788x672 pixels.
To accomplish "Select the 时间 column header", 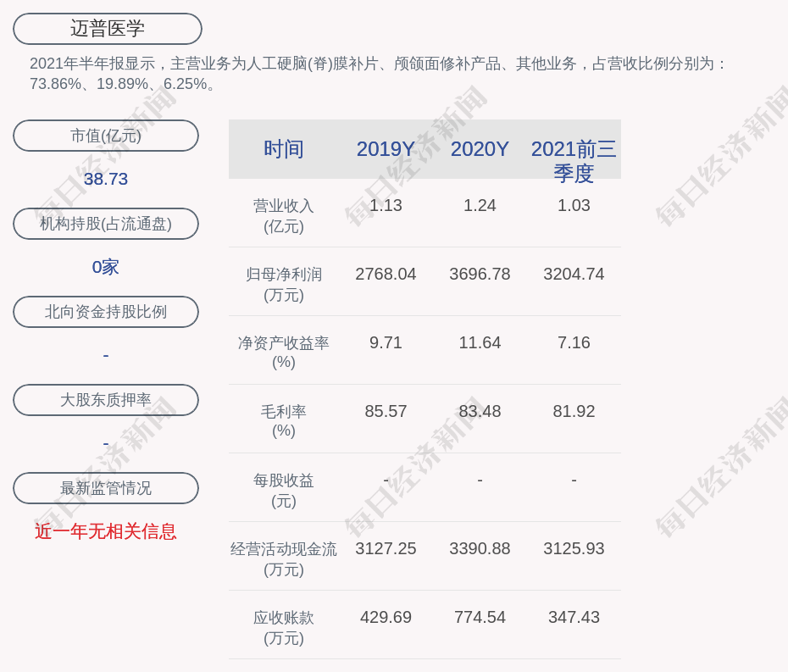I will pos(284,149).
